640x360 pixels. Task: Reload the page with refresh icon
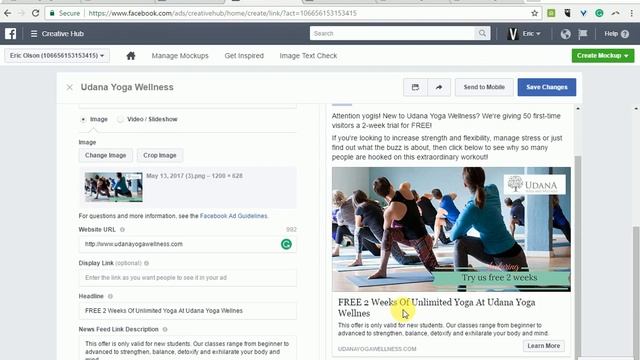(x=36, y=13)
